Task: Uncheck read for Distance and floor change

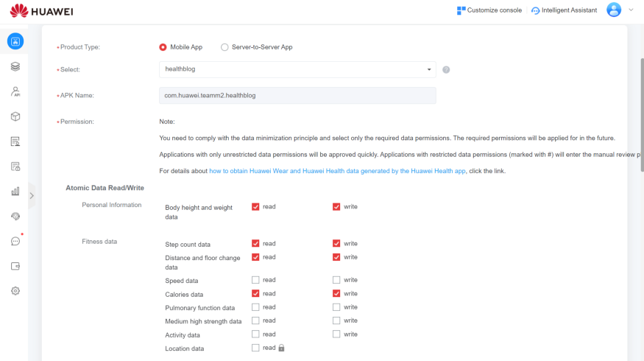Action: coord(255,257)
